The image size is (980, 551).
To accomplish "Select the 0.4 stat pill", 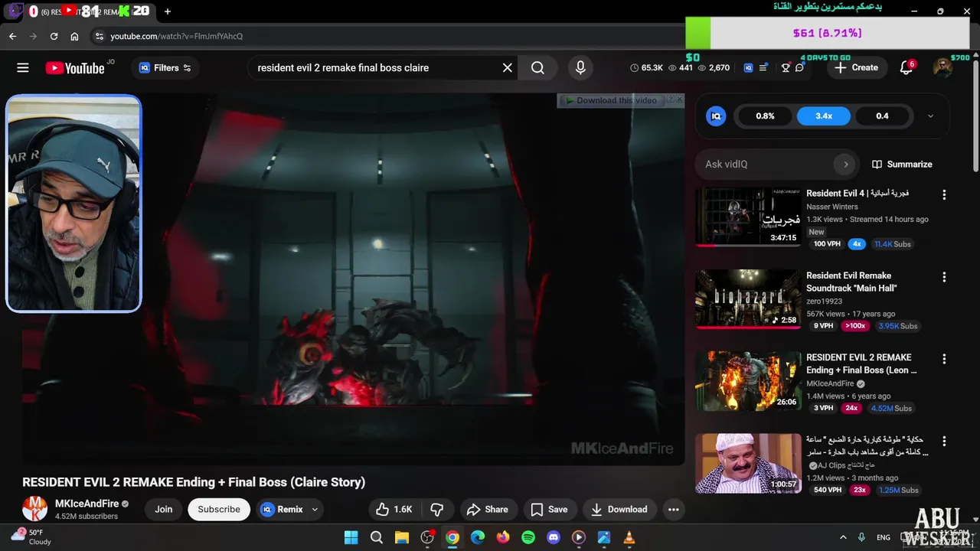I will [882, 116].
